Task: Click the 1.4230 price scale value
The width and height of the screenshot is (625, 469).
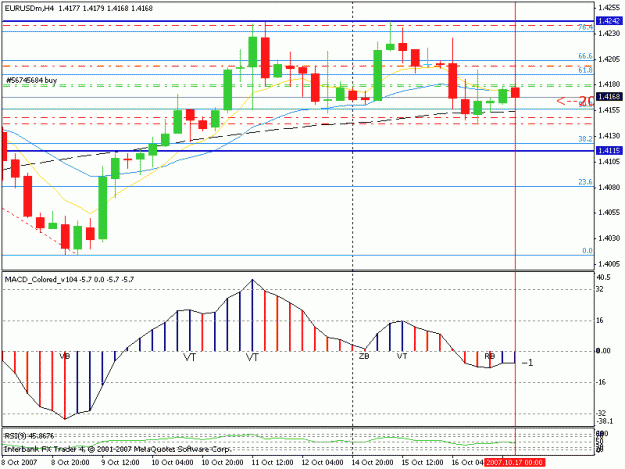Action: (610, 33)
